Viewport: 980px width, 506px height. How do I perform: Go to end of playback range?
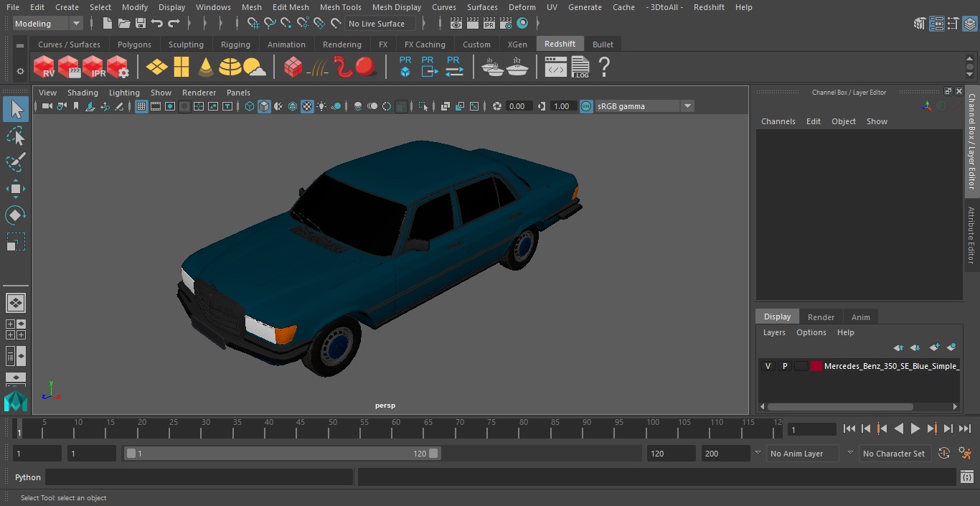pyautogui.click(x=965, y=428)
